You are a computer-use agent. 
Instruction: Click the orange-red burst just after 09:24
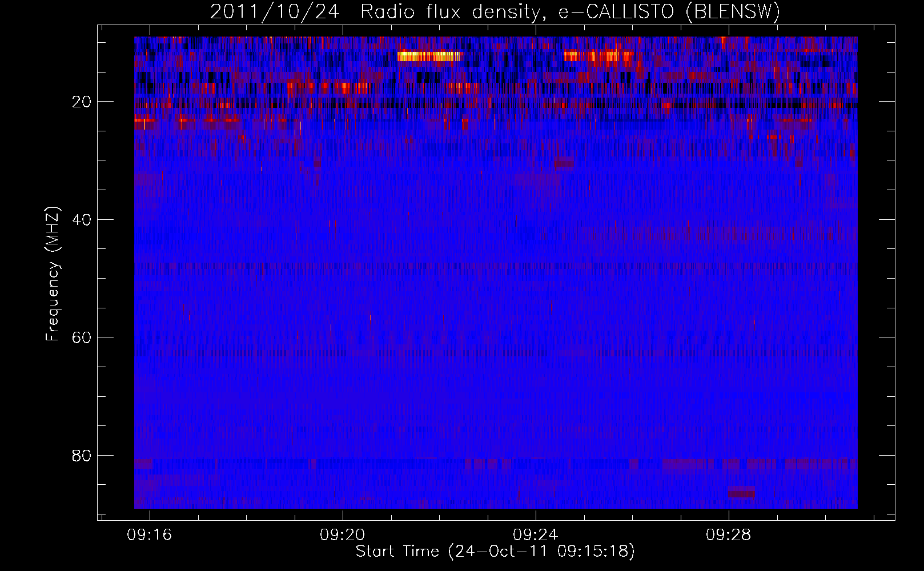point(599,56)
